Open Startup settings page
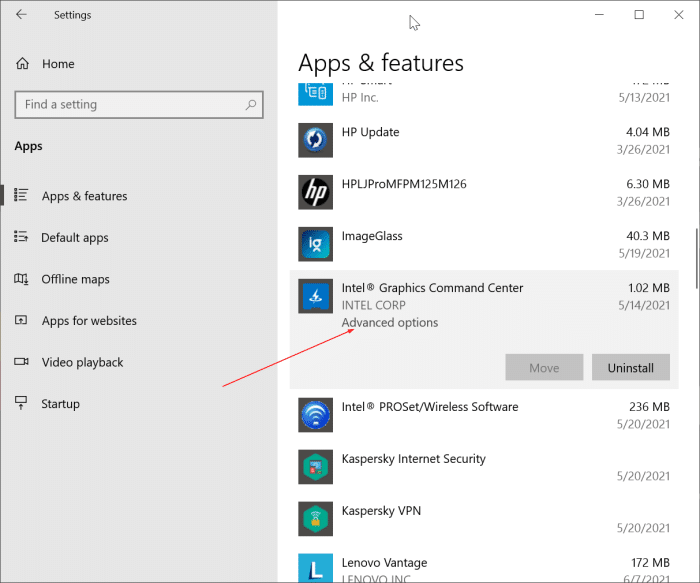 tap(60, 404)
